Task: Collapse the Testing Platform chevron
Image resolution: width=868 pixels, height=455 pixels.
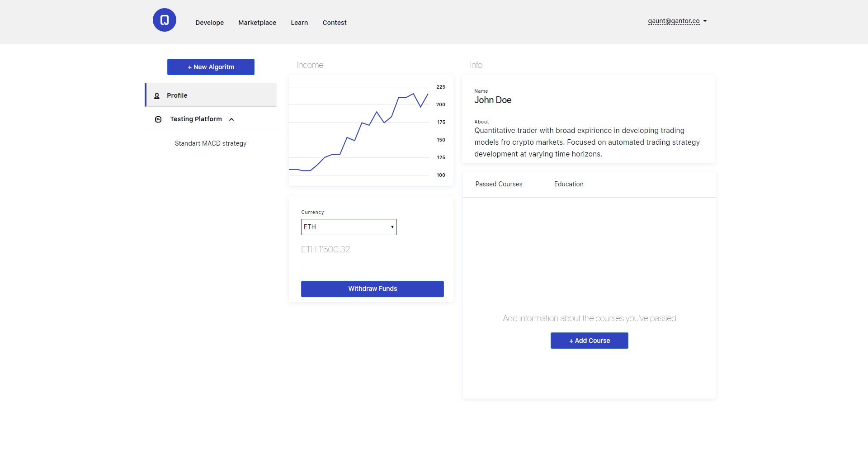Action: (231, 119)
